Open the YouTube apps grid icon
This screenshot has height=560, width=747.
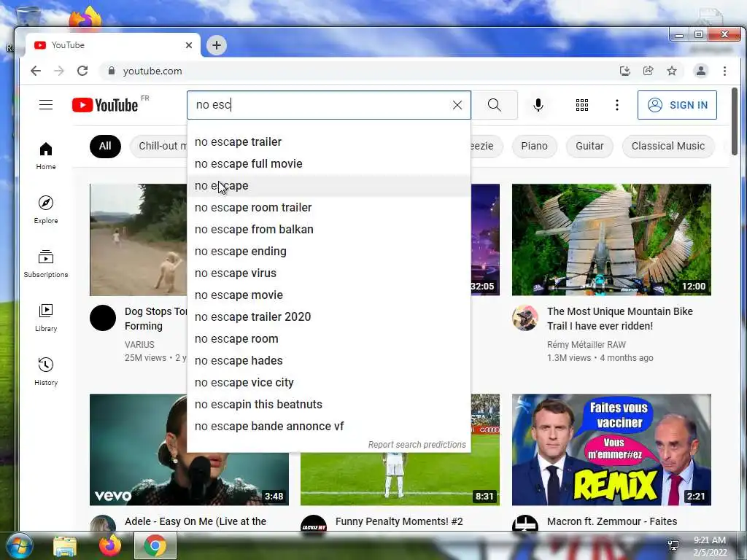tap(581, 105)
